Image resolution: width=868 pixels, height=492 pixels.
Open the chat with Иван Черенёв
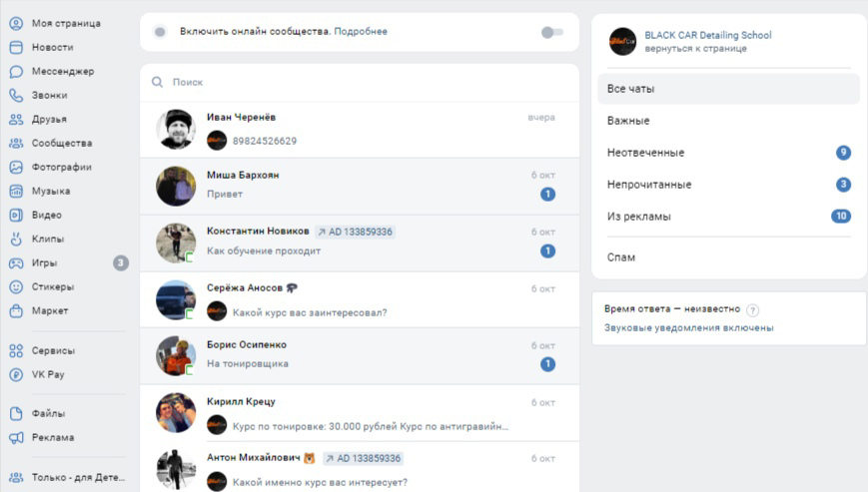(360, 130)
